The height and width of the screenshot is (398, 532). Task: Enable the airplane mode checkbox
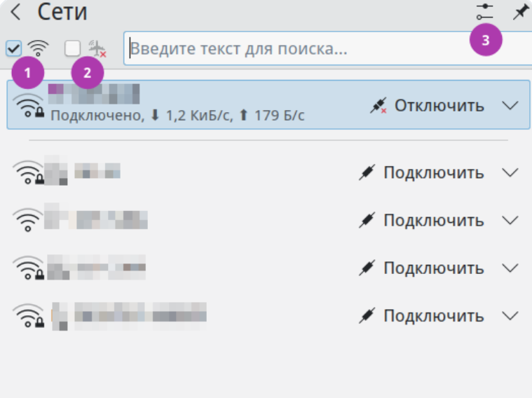pos(73,48)
